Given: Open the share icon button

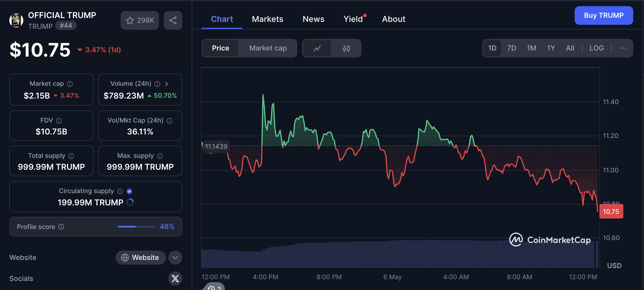Looking at the screenshot, I should click(x=173, y=20).
